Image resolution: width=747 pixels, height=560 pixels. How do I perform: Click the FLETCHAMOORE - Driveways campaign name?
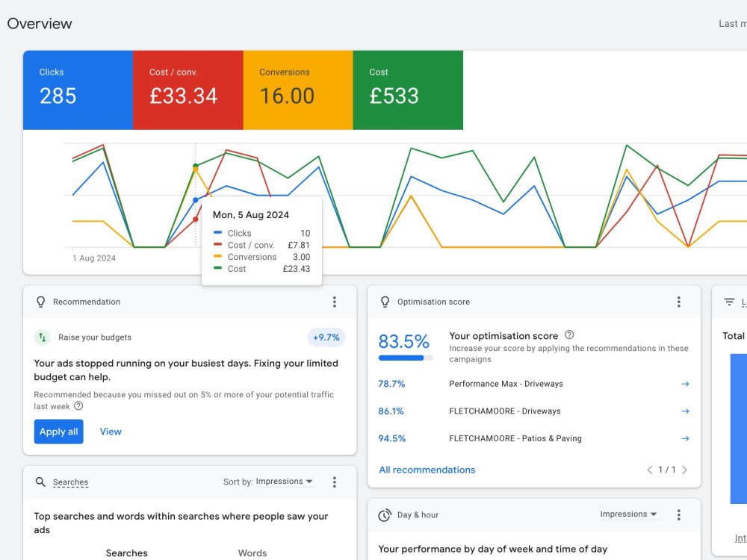505,411
